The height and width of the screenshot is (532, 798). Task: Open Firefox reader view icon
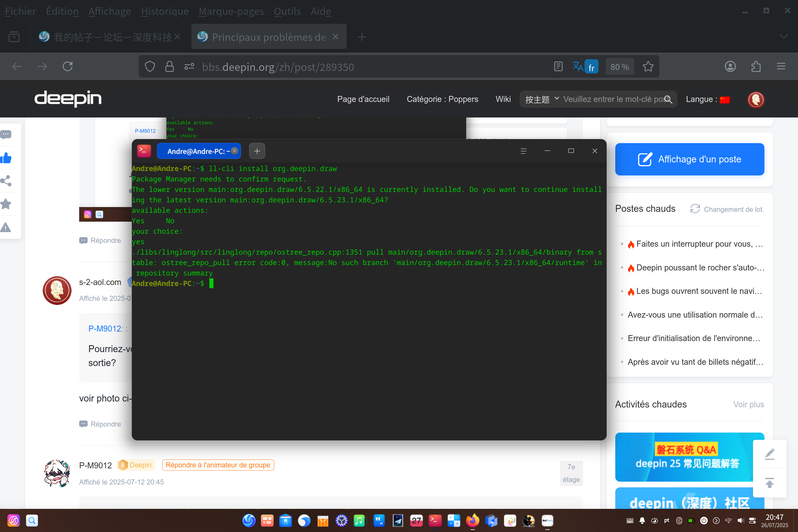pos(558,66)
